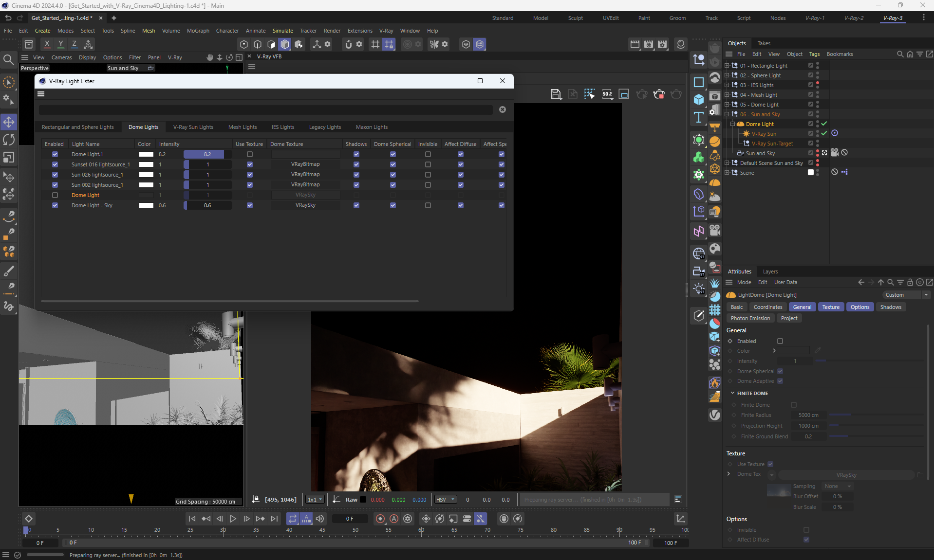Click the Sunset 016 lightsource_1 color swatch
The width and height of the screenshot is (934, 560).
tap(146, 164)
